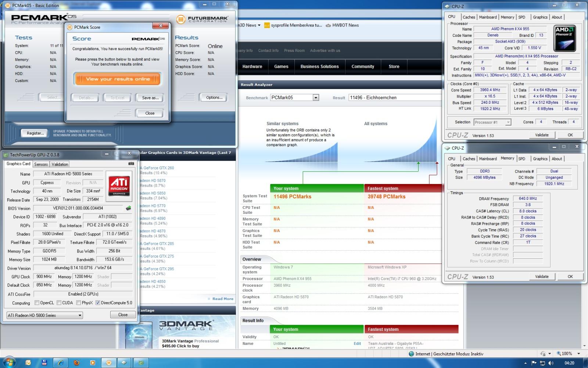Open the Read More link

[223, 299]
